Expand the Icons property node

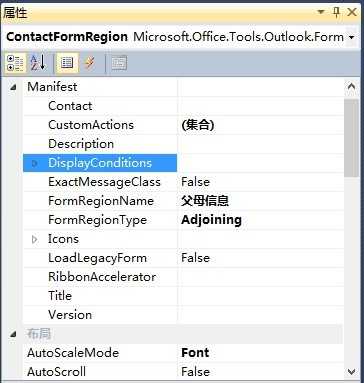pos(35,239)
